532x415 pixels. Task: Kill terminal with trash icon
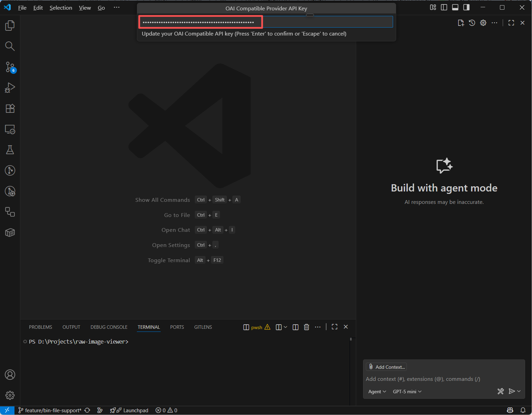coord(307,327)
